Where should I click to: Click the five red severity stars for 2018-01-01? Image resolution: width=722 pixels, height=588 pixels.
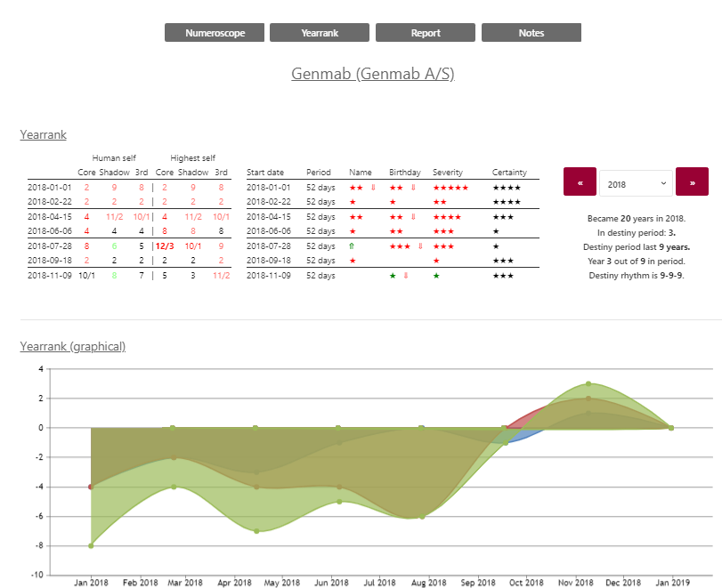pos(450,188)
